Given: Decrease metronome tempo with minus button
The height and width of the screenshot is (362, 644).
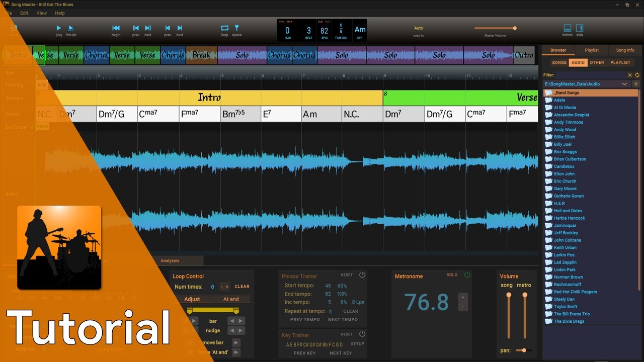Looking at the screenshot, I should [463, 306].
